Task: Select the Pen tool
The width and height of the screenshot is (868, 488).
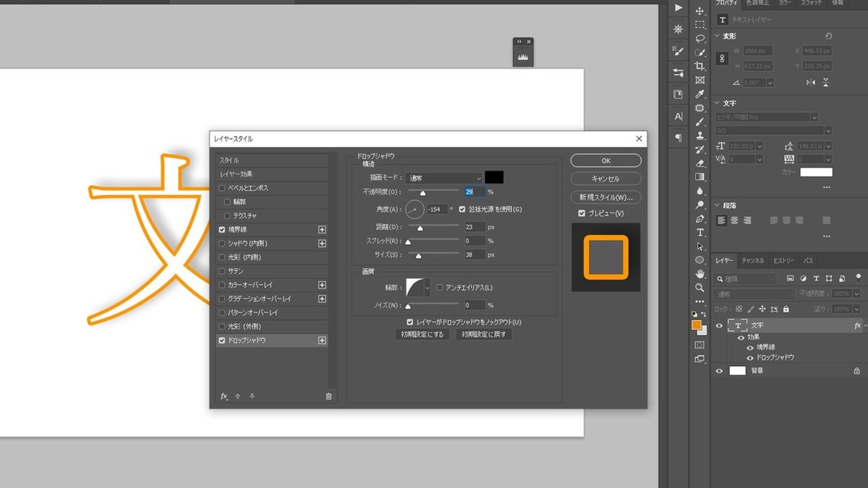Action: tap(699, 218)
